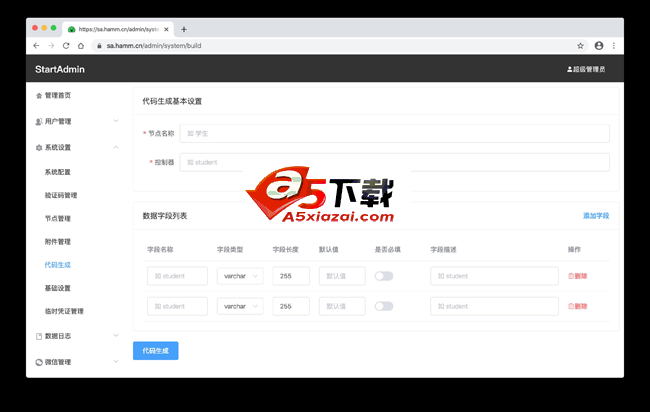This screenshot has height=412, width=650.
Task: Click the user icon beside 用户管理
Action: click(x=39, y=121)
